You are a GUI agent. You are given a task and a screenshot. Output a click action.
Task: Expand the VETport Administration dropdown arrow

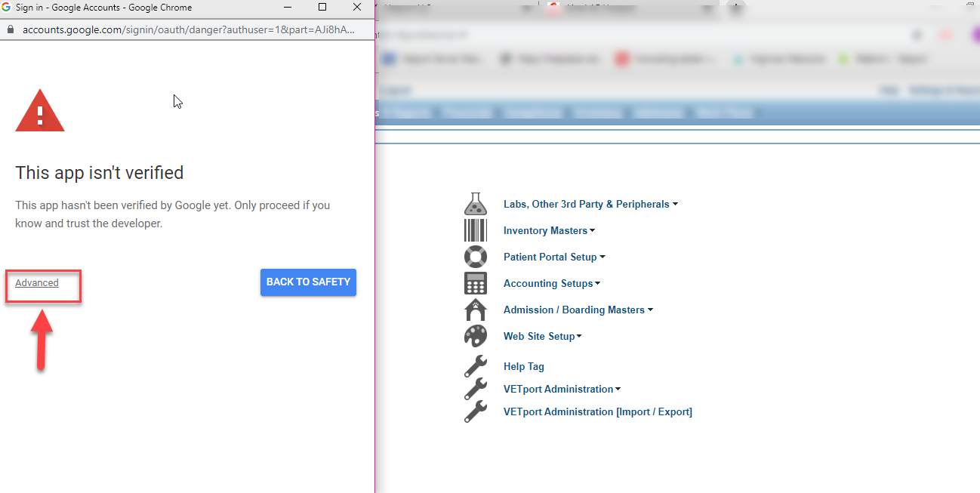[x=618, y=389]
